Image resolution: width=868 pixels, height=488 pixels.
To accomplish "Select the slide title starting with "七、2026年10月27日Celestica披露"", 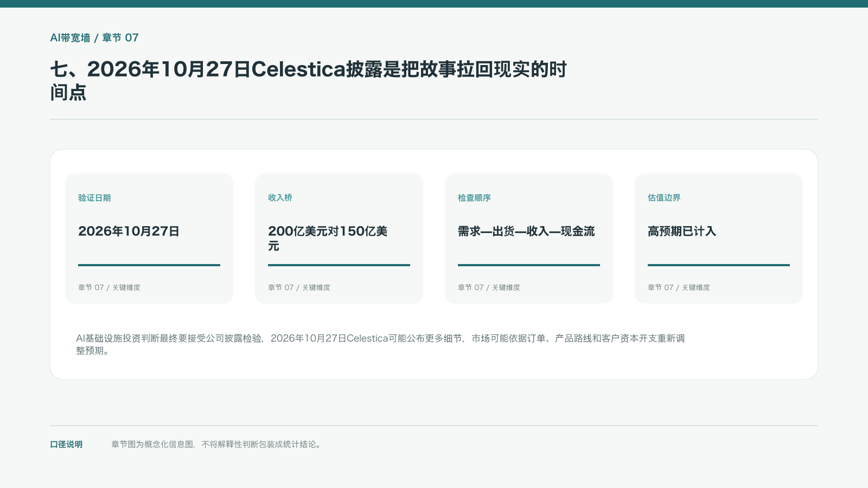I will click(308, 81).
